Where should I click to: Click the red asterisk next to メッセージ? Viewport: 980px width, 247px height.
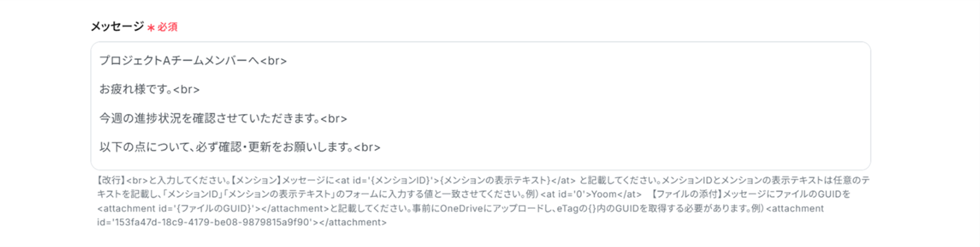151,28
